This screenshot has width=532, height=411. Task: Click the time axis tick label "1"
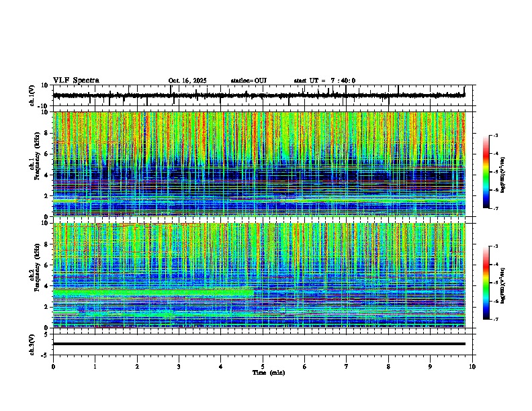tap(95, 367)
